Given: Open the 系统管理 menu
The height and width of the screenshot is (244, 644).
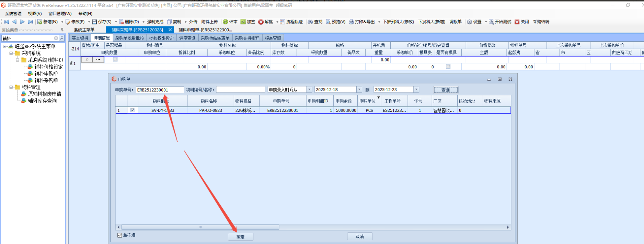Looking at the screenshot, I should click(x=13, y=13).
